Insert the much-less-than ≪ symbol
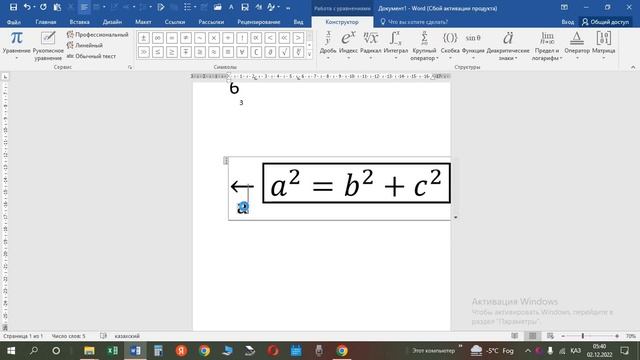 coord(284,38)
